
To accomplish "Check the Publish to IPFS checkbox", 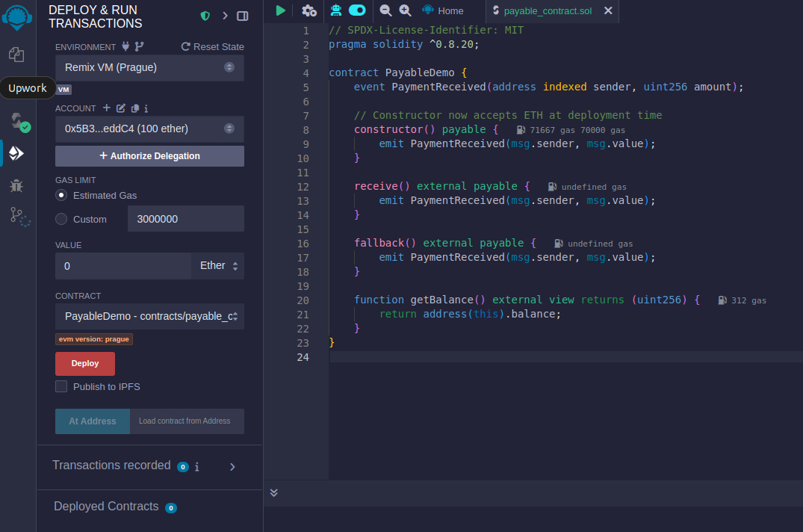I will coord(61,386).
